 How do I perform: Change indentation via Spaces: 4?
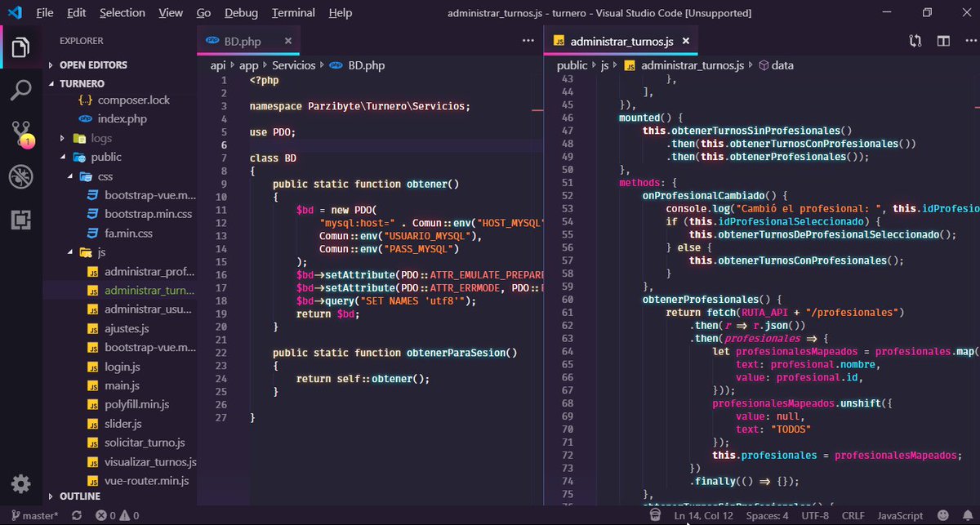click(768, 516)
